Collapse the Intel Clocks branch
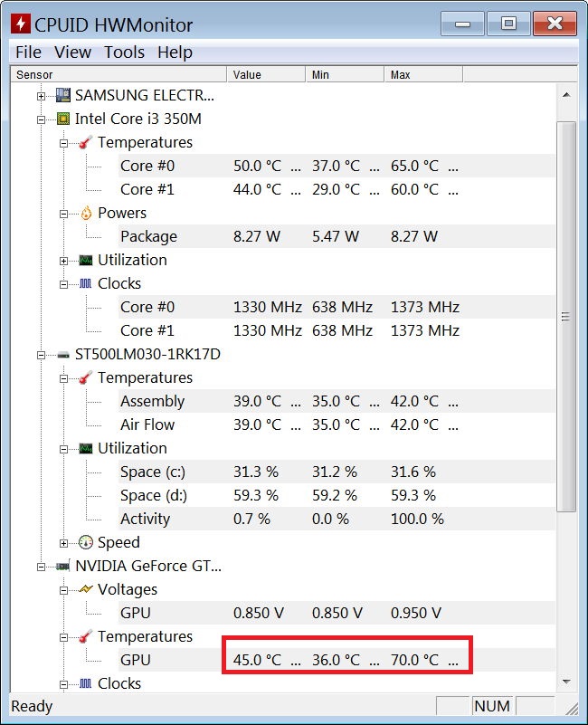This screenshot has width=588, height=725. click(64, 284)
